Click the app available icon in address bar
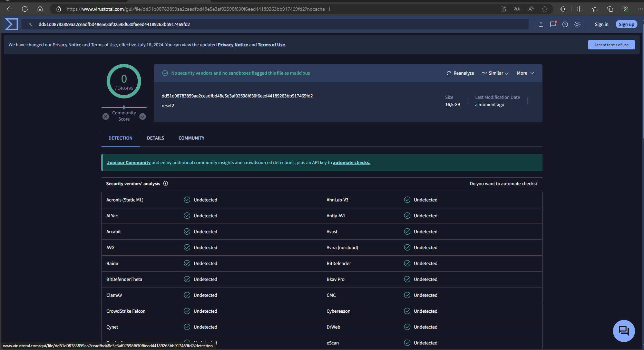This screenshot has height=350, width=644. [x=503, y=9]
